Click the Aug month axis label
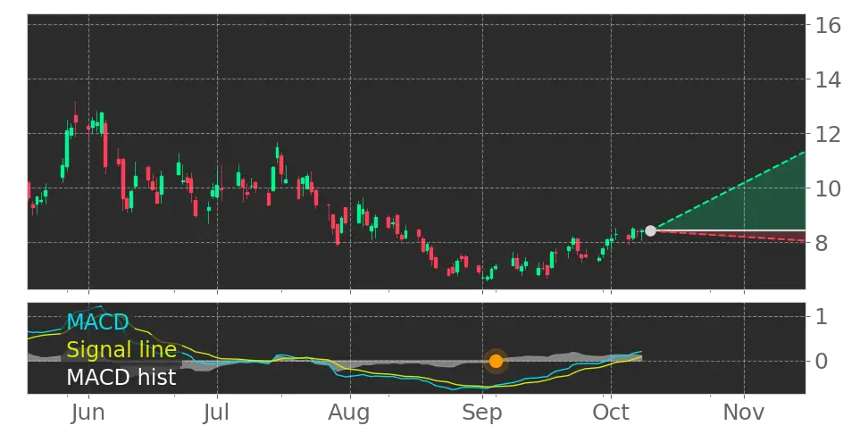The image size is (868, 434). pyautogui.click(x=350, y=413)
